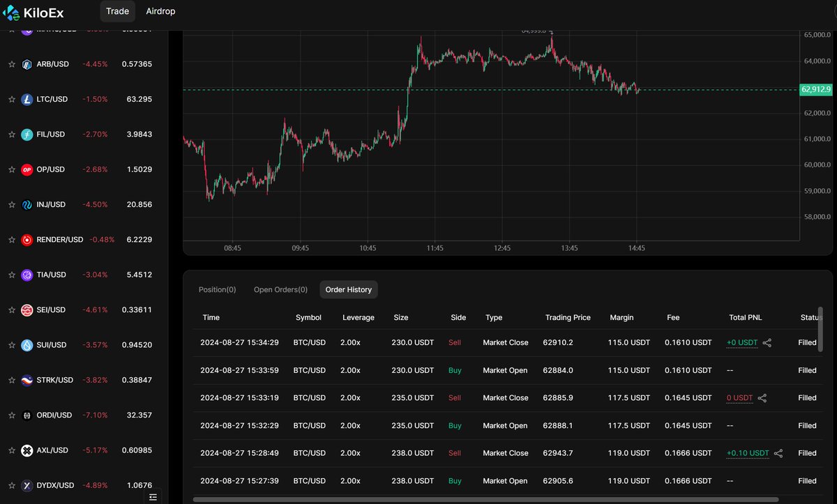Click the Time column header

click(211, 317)
